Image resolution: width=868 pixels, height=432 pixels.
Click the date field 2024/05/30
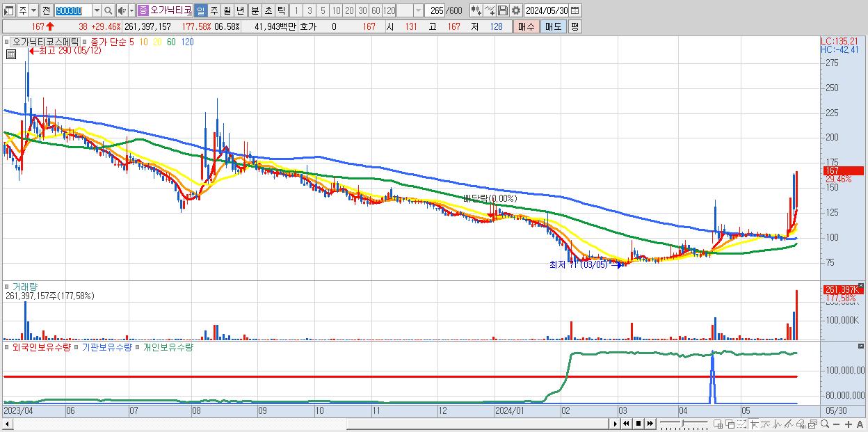[x=546, y=10]
